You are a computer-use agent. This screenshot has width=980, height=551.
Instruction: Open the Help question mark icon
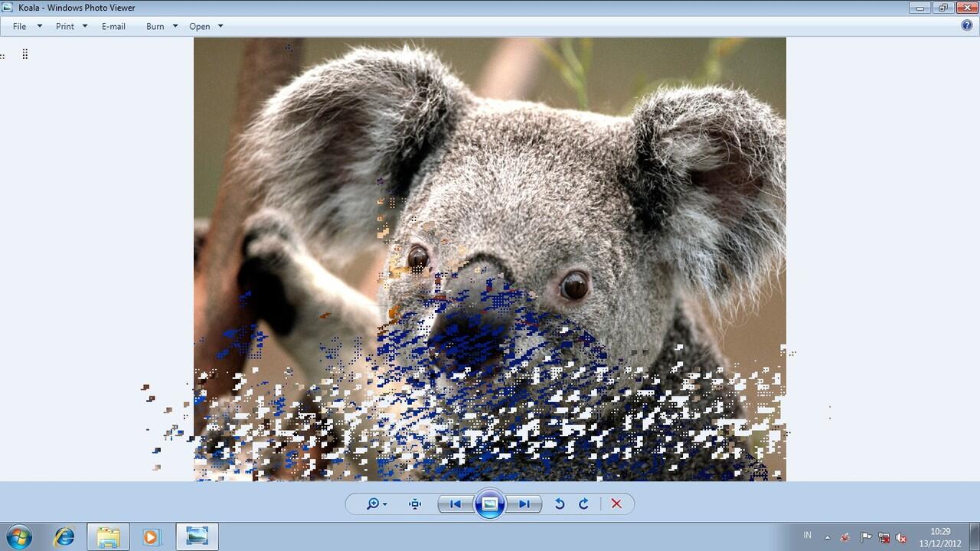click(967, 25)
